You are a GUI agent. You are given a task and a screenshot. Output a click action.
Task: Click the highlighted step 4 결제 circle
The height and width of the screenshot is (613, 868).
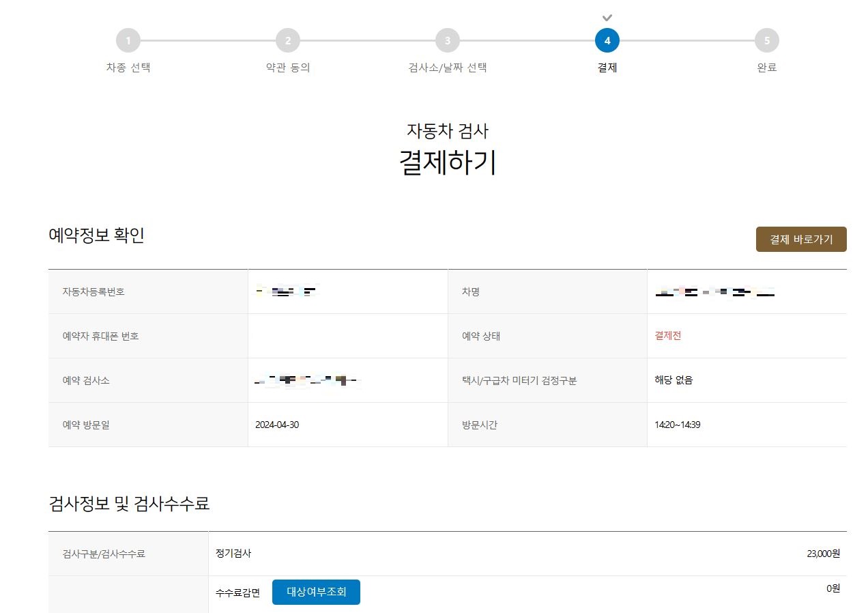[x=607, y=40]
